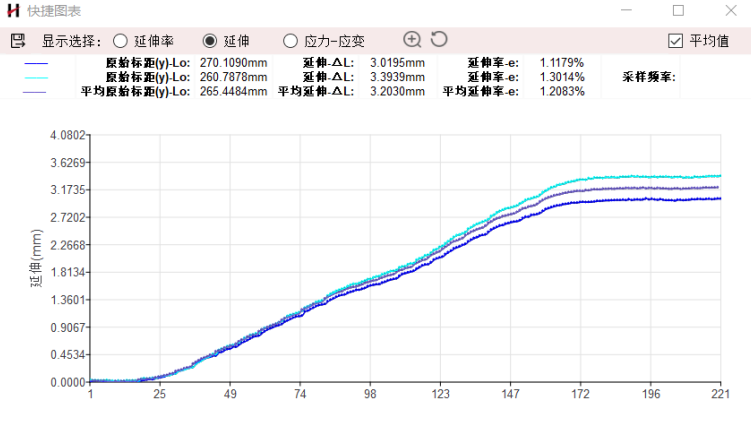This screenshot has width=751, height=425.
Task: Click the cyan legend line
Action: [x=36, y=78]
